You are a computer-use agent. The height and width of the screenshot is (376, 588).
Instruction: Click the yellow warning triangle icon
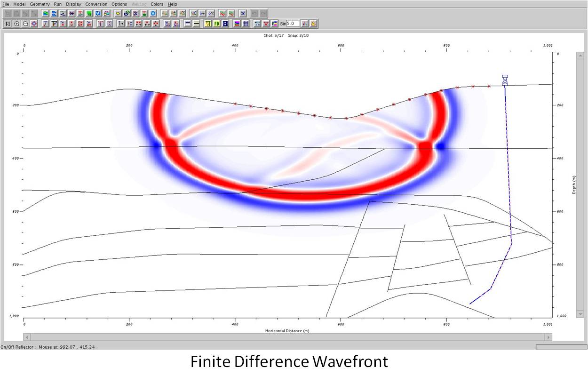[x=314, y=24]
